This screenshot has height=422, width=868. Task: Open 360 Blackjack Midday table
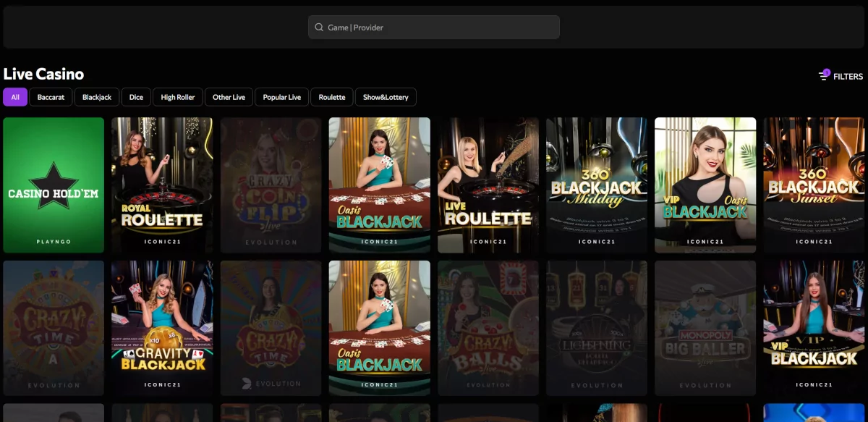(597, 185)
